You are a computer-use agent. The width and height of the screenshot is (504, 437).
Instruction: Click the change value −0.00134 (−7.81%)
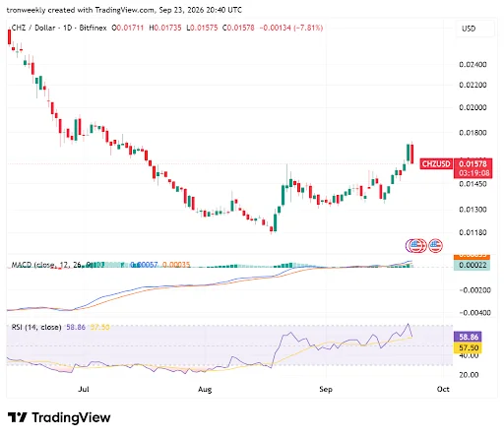pos(291,28)
